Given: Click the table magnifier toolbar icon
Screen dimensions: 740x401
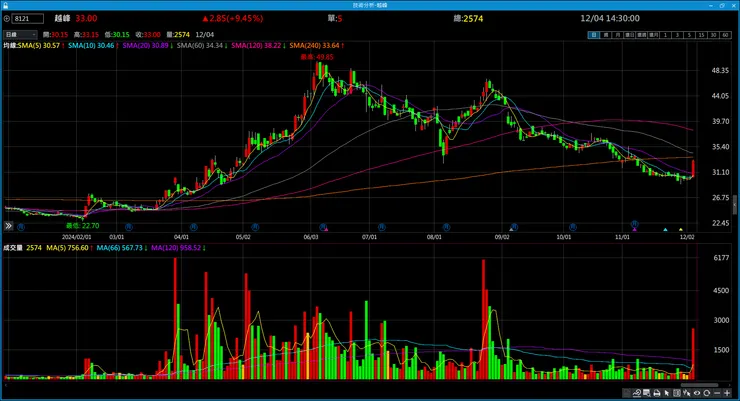Looking at the screenshot, I should click(x=647, y=393).
